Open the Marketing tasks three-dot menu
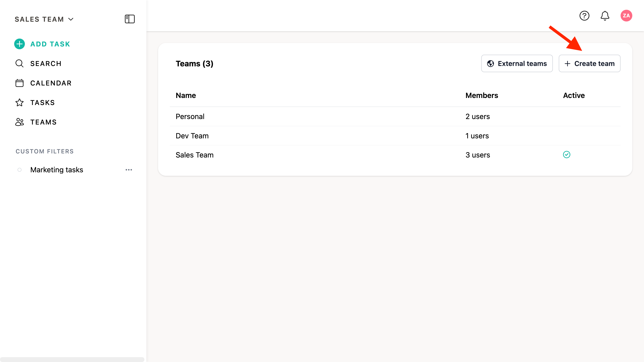The height and width of the screenshot is (362, 644). tap(129, 170)
